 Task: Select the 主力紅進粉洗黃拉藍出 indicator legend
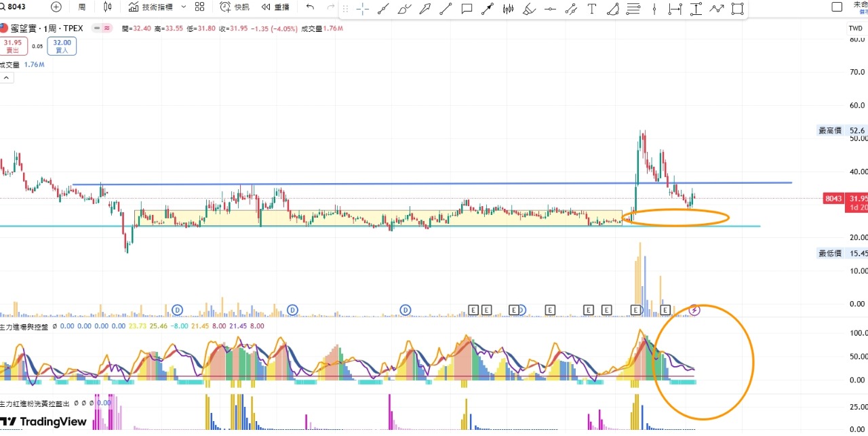coord(35,403)
